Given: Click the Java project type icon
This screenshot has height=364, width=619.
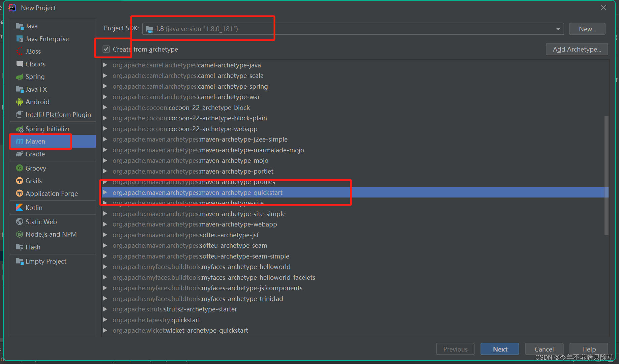Looking at the screenshot, I should 20,26.
